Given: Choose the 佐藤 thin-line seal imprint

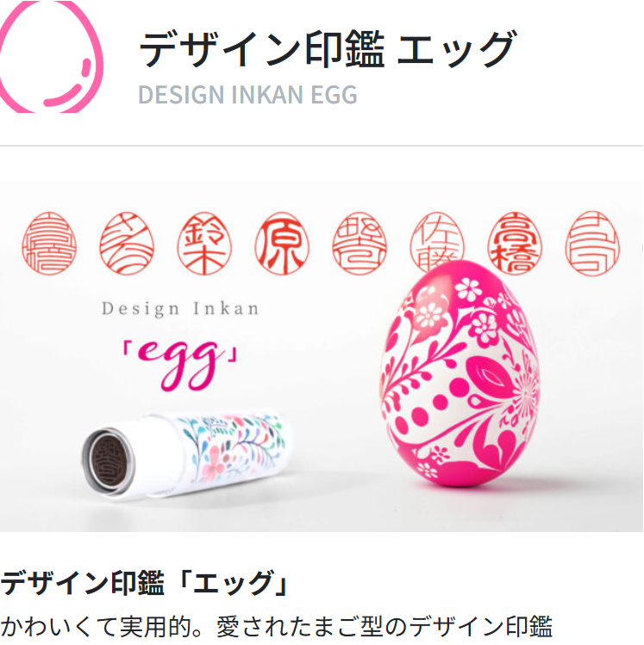Looking at the screenshot, I should 437,242.
